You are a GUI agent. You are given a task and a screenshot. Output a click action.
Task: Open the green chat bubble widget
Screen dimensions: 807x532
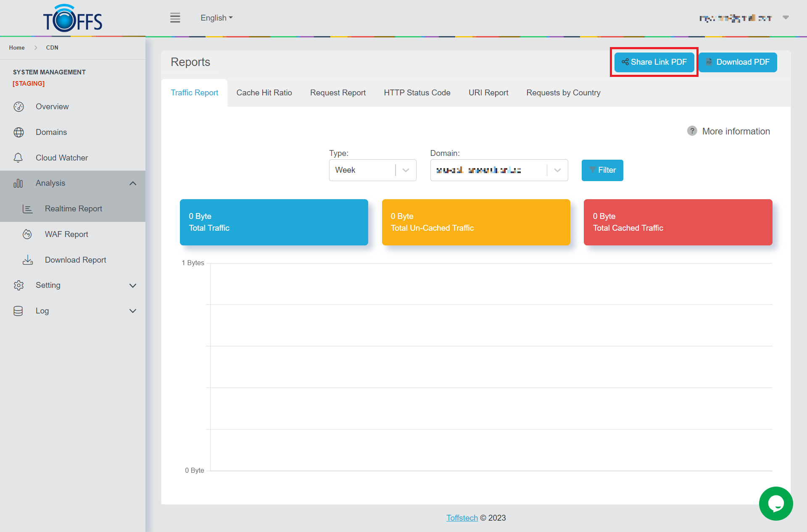pos(775,503)
